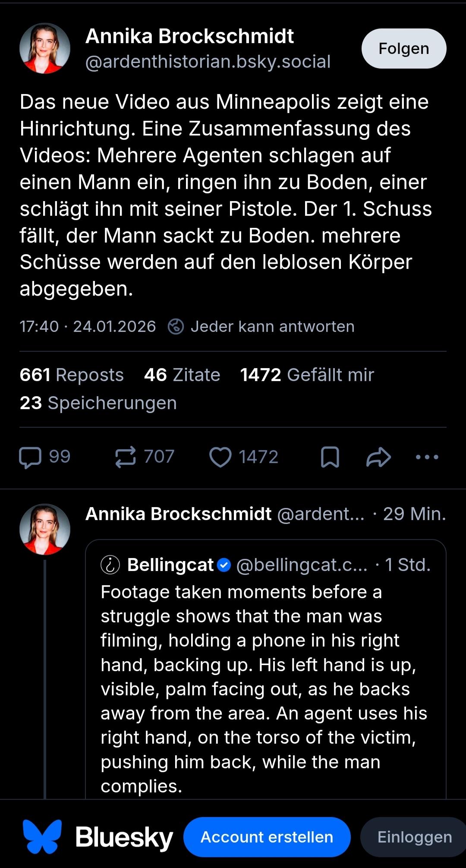Viewport: 466px width, 868px height.
Task: Repost the post using the arrows icon
Action: tap(126, 457)
